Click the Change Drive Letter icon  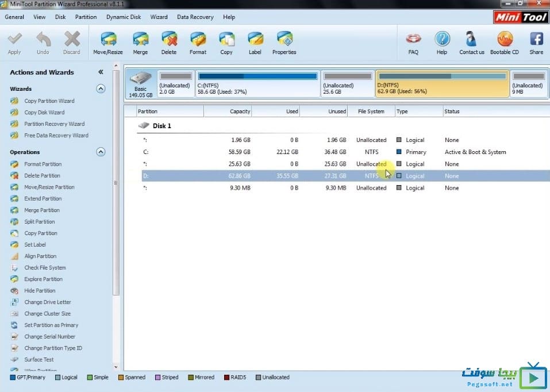(x=14, y=302)
